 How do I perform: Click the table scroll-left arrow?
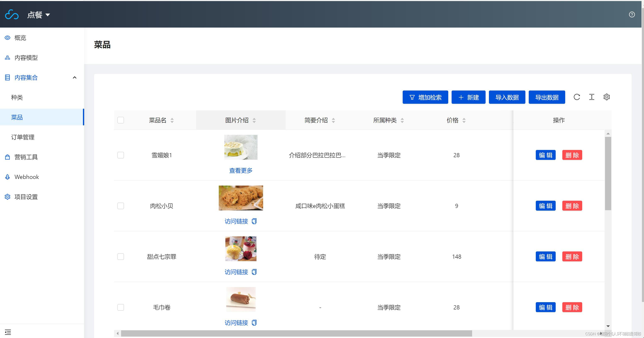pyautogui.click(x=118, y=333)
